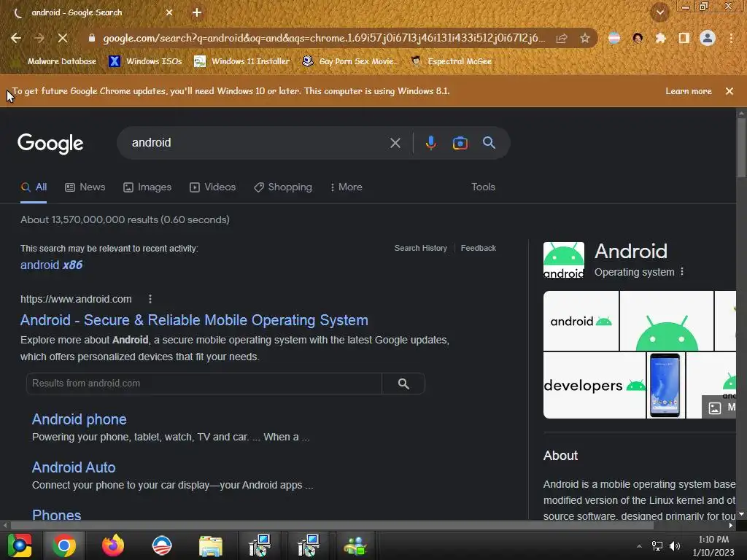Clear the search query with the X
This screenshot has width=747, height=560.
395,143
